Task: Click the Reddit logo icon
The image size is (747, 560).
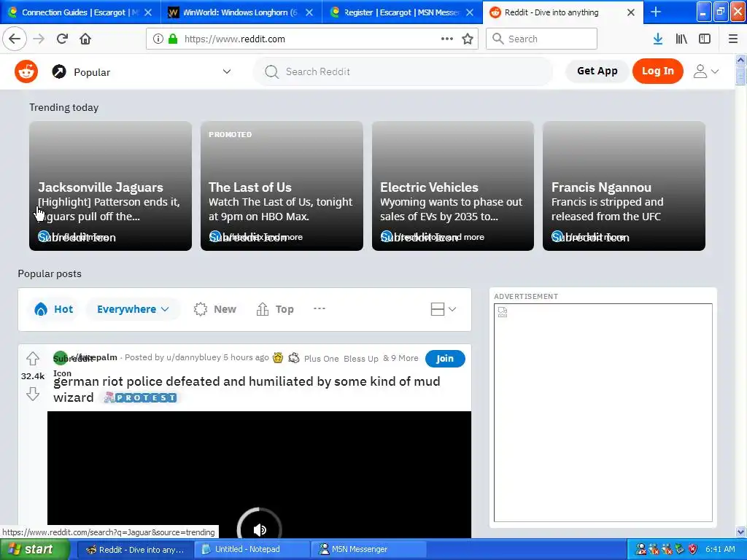Action: pyautogui.click(x=26, y=71)
